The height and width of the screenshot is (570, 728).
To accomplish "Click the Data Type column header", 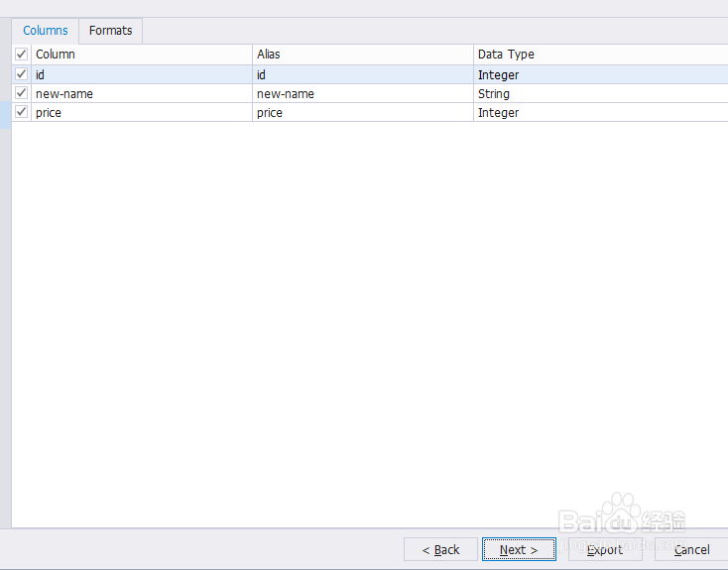I will (601, 55).
